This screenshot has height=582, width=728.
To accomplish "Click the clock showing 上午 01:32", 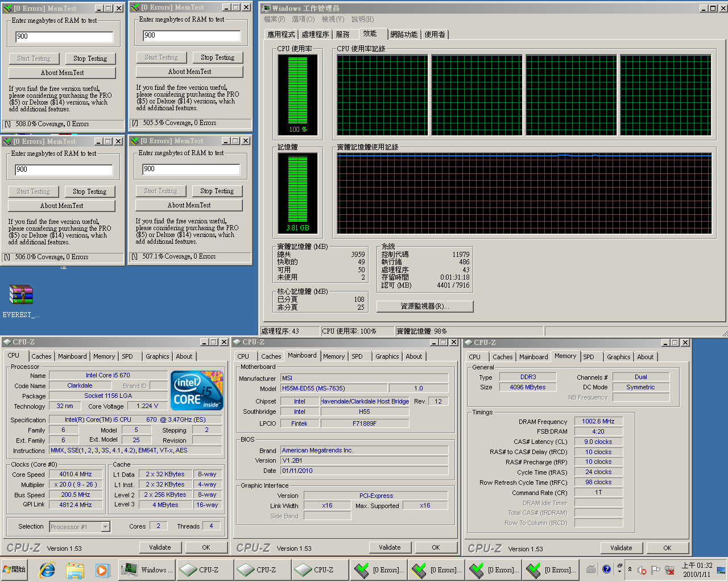I will (697, 570).
